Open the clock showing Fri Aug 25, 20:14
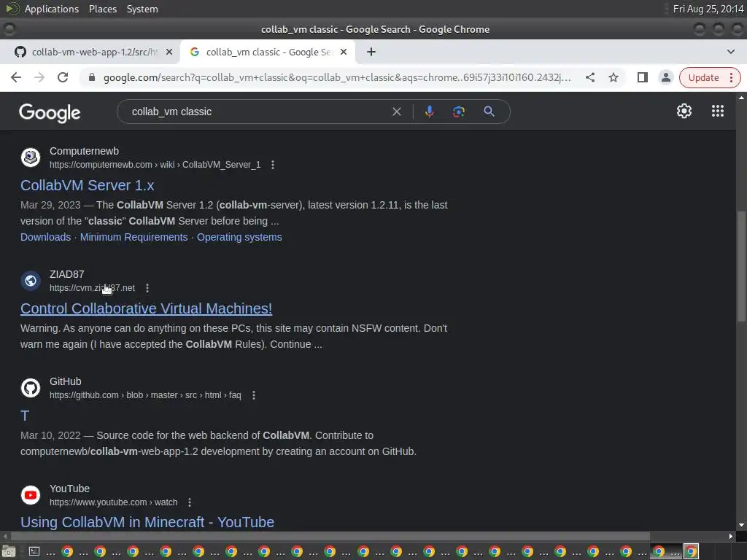 (x=708, y=9)
